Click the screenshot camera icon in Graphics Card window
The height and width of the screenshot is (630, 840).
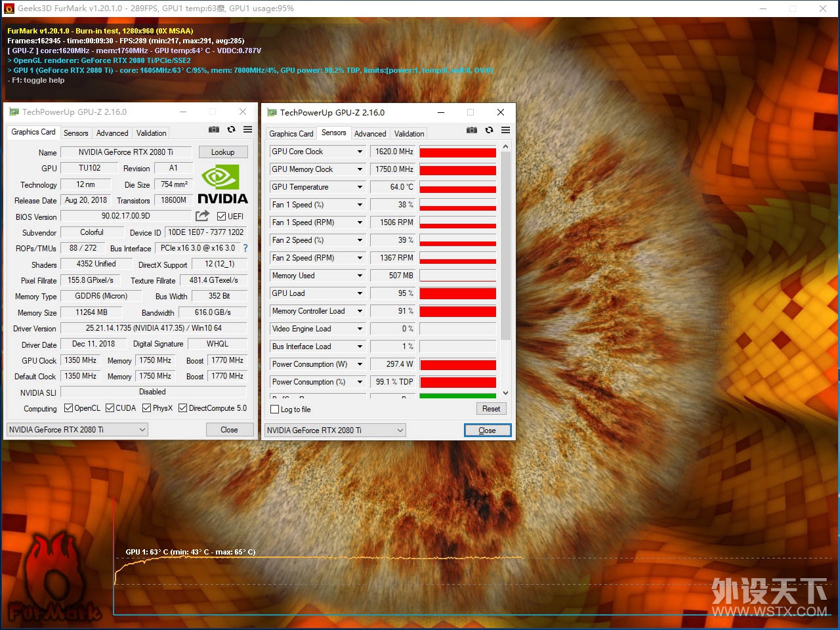pyautogui.click(x=214, y=130)
